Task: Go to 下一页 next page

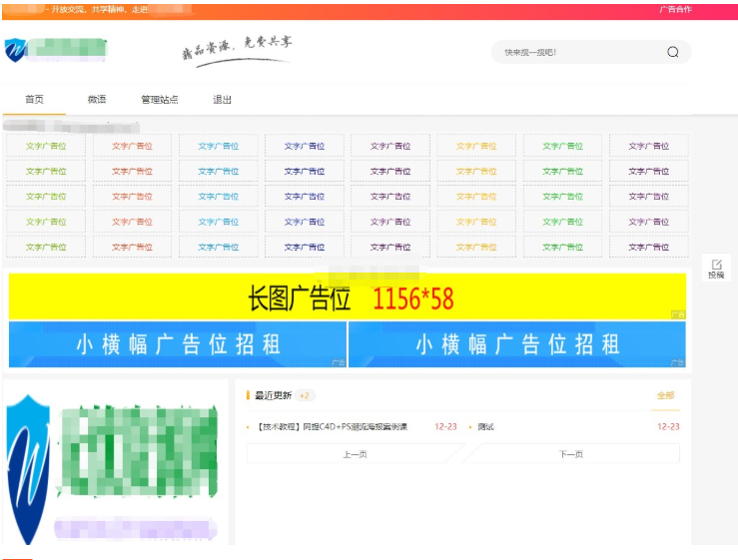Action: pyautogui.click(x=571, y=454)
